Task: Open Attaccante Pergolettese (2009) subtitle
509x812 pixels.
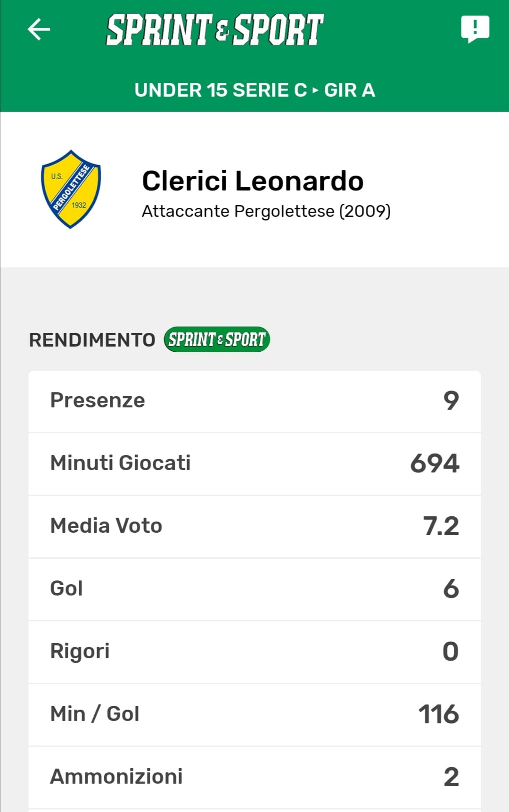Action: [x=266, y=211]
